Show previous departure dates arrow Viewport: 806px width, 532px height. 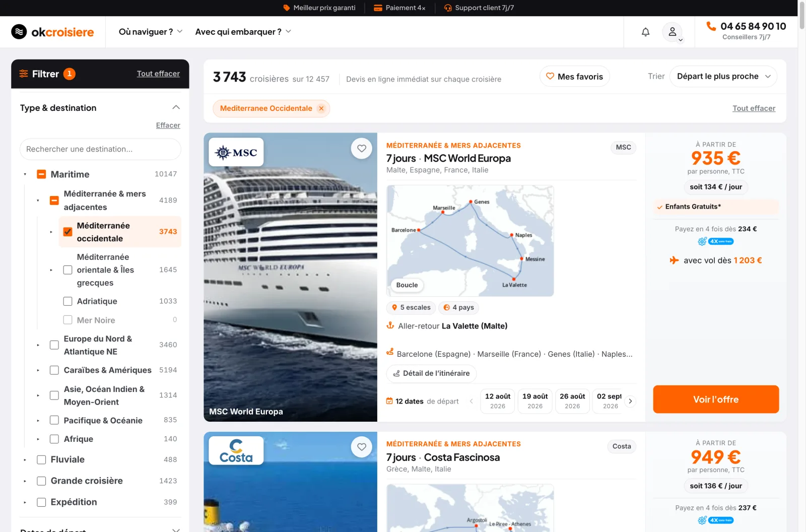coord(472,401)
